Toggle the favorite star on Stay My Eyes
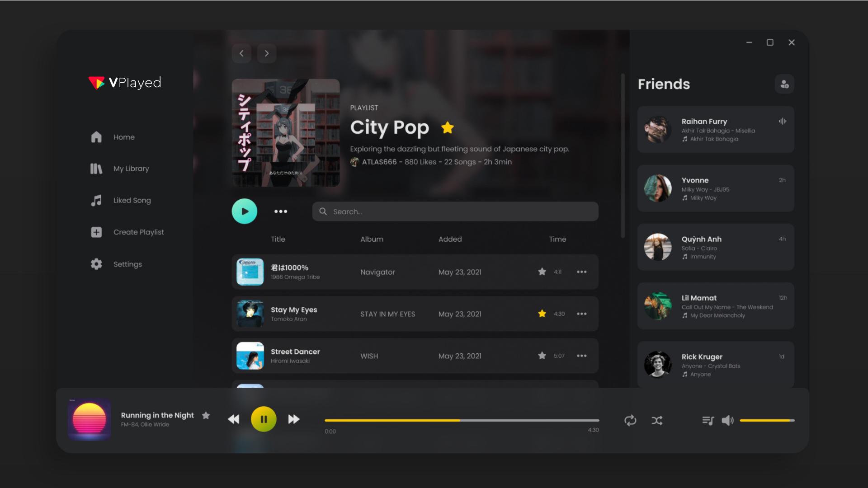The image size is (868, 488). (x=542, y=314)
